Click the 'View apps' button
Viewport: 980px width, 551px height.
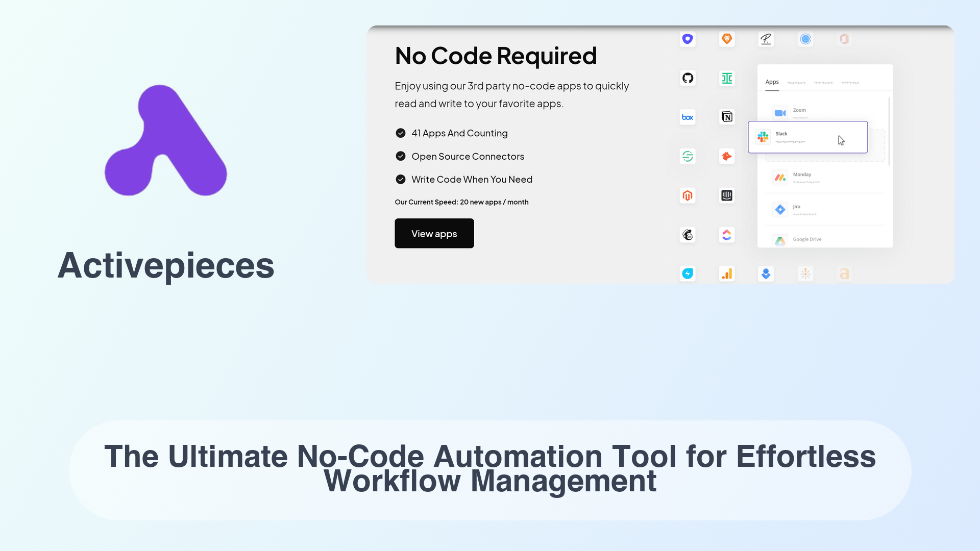pos(434,233)
